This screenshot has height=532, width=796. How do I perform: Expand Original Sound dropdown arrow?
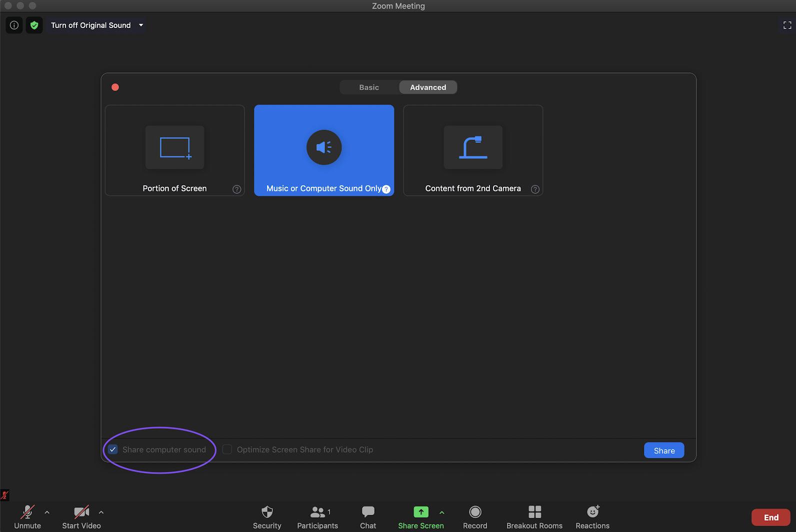(x=141, y=25)
